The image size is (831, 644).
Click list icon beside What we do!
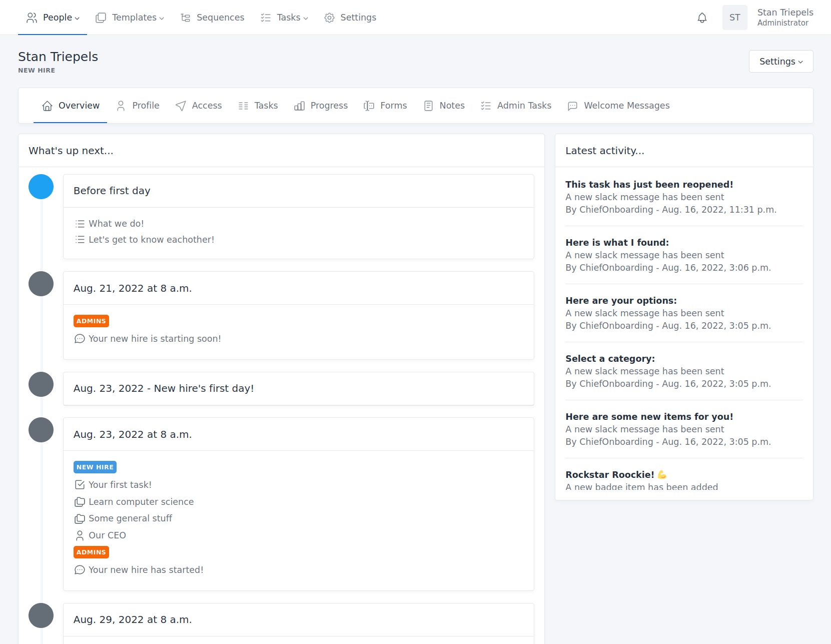point(80,224)
